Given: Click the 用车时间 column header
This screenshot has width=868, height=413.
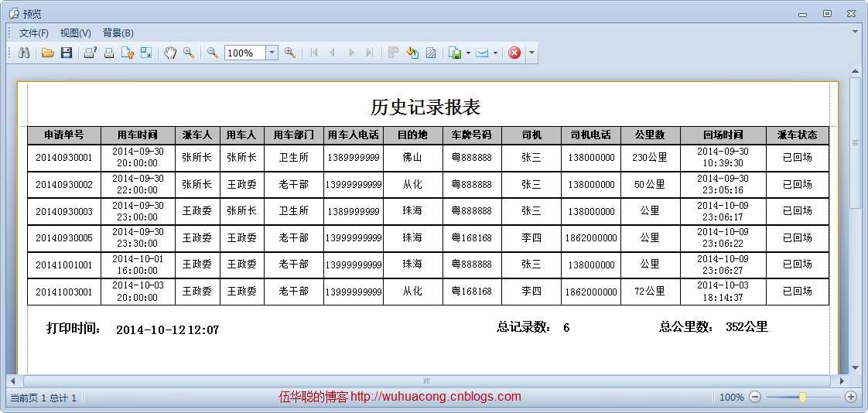Looking at the screenshot, I should pyautogui.click(x=138, y=135).
